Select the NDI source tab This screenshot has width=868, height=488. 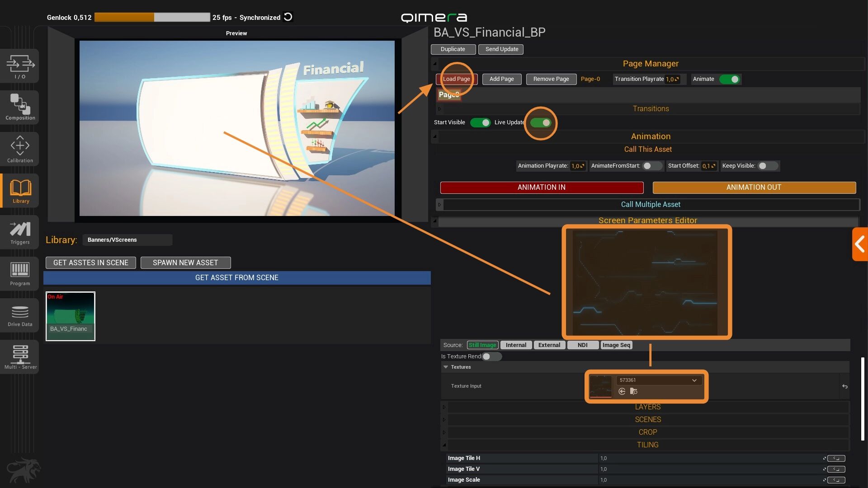[x=582, y=345]
